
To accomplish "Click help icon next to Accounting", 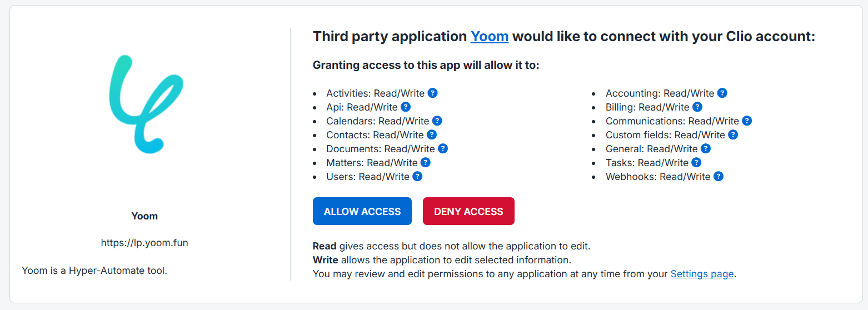I will pyautogui.click(x=722, y=93).
